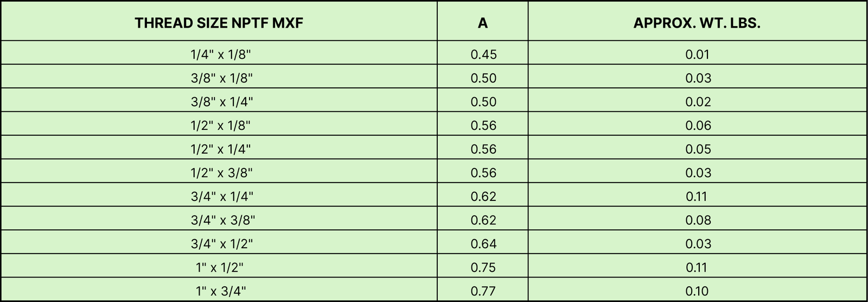The height and width of the screenshot is (302, 868).
Task: Select the 0.64 value in column A
Action: coord(483,244)
